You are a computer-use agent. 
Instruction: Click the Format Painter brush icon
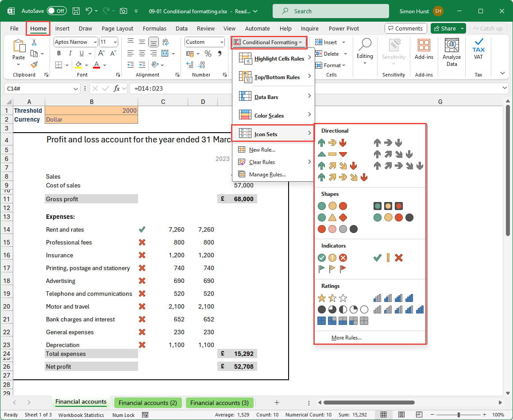pos(34,65)
